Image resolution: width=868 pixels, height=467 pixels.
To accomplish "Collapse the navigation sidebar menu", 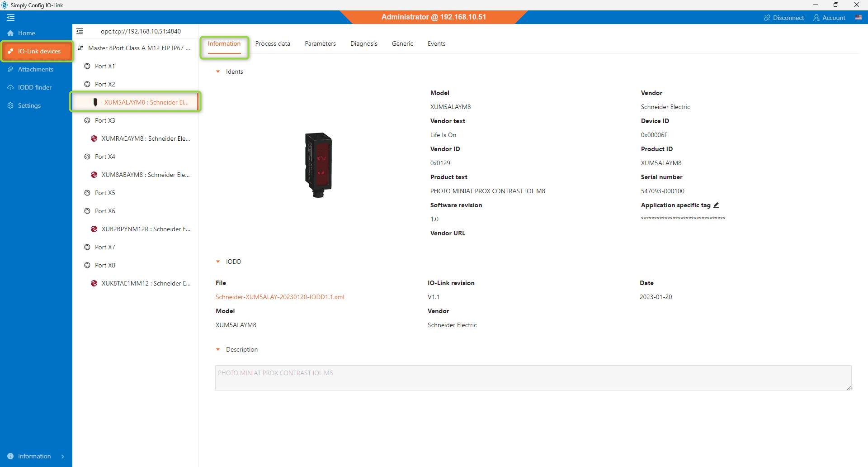I will tap(10, 18).
